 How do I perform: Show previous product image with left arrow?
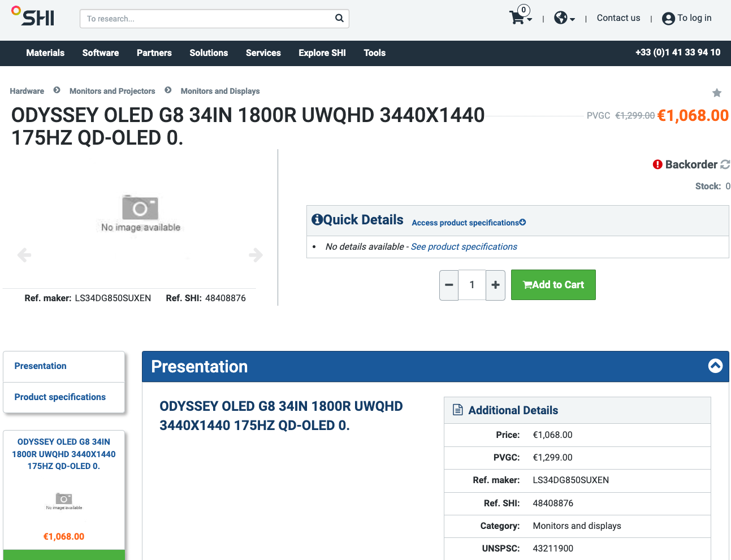pyautogui.click(x=24, y=255)
